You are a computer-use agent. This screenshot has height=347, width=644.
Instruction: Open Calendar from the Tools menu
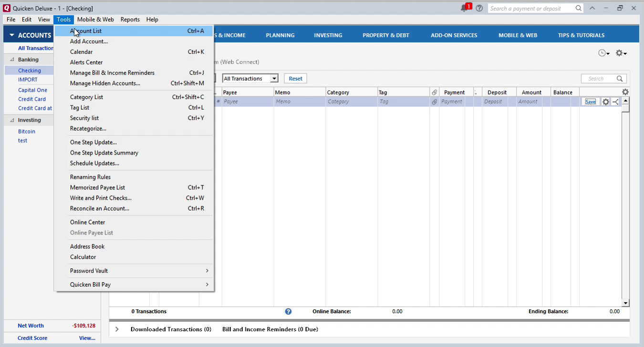pos(134,52)
